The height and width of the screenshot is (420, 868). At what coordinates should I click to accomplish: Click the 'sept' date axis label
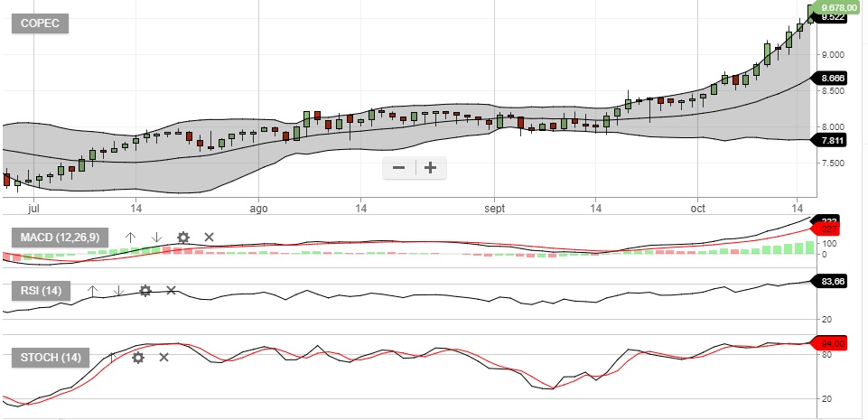click(x=494, y=209)
